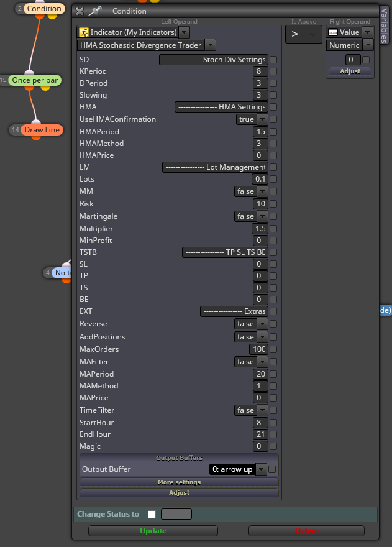This screenshot has width=392, height=547.
Task: Tick the checkbox beside HMAPeriod
Action: [273, 132]
